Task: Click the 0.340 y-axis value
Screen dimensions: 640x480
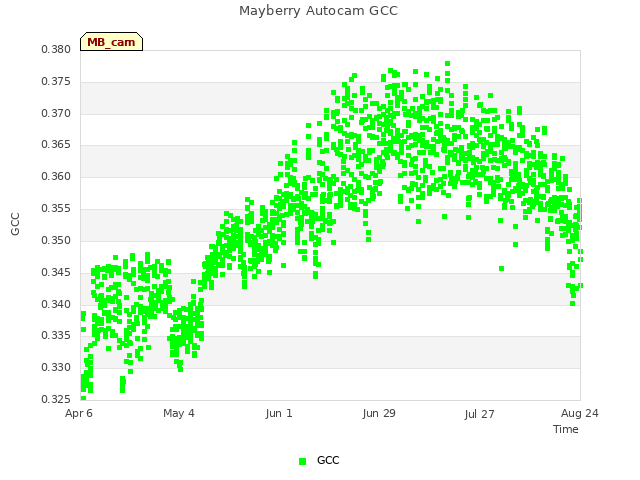Action: tap(56, 304)
